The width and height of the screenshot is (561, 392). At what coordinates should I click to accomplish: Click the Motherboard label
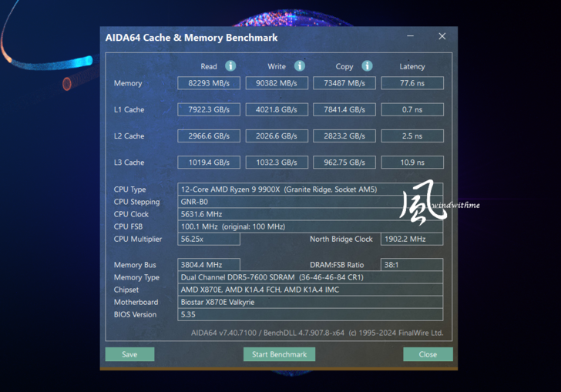coord(136,302)
